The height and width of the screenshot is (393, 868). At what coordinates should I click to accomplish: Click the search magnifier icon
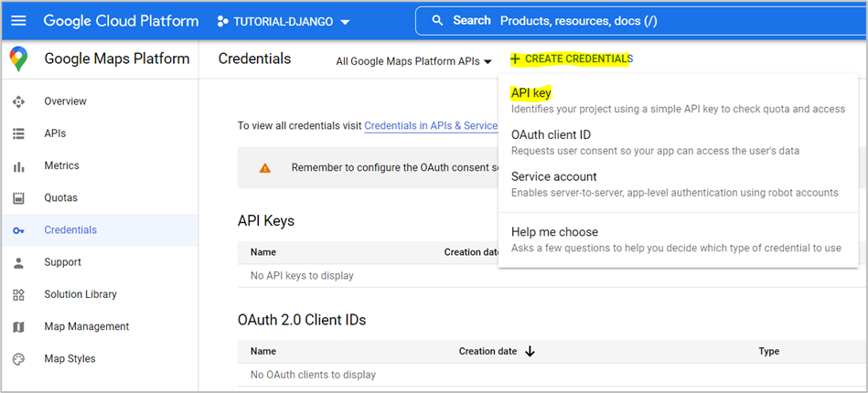pyautogui.click(x=437, y=21)
